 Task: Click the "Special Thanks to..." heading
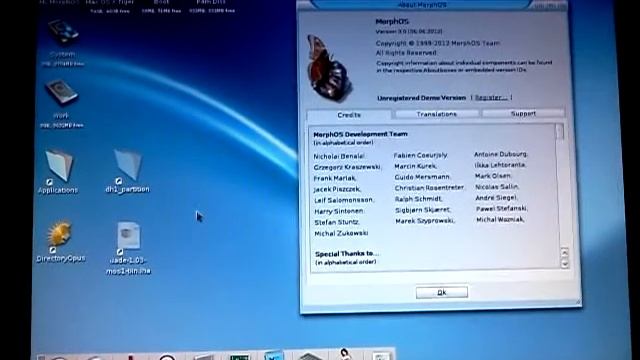[347, 253]
